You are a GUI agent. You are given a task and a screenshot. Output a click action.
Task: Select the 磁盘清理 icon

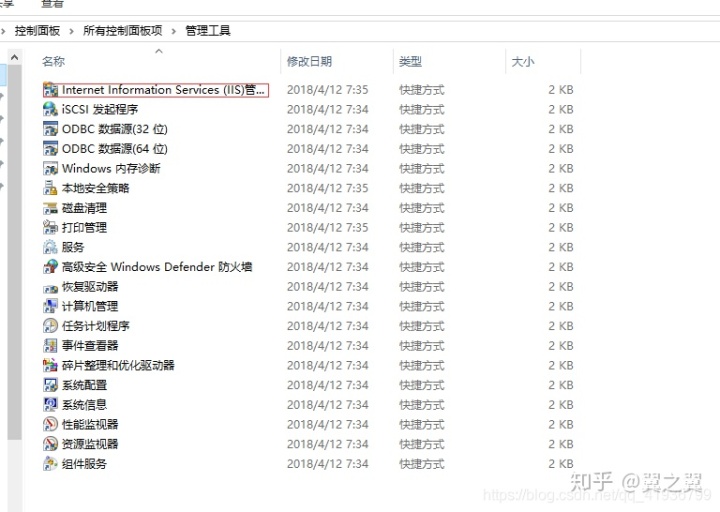pyautogui.click(x=51, y=208)
